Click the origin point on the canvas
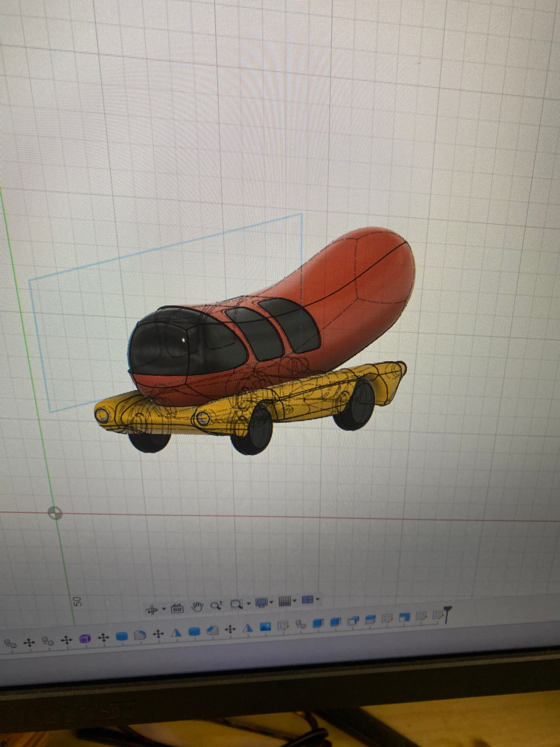The image size is (560, 747). (x=55, y=513)
